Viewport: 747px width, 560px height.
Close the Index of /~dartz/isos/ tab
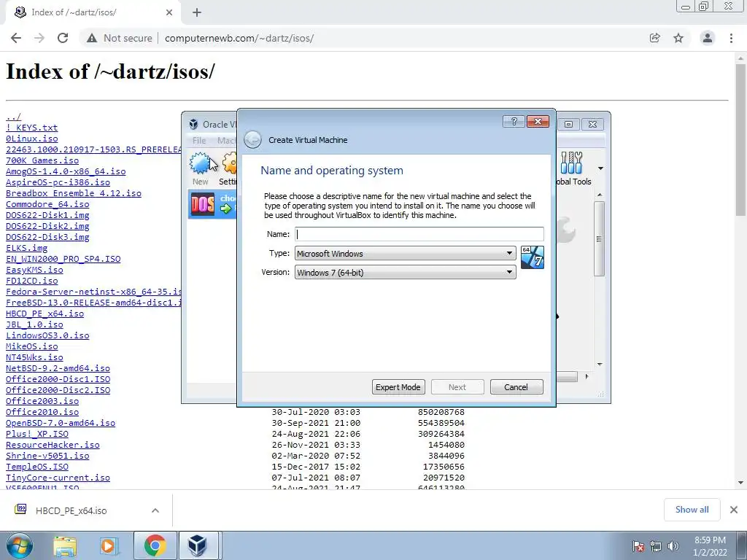pyautogui.click(x=169, y=12)
